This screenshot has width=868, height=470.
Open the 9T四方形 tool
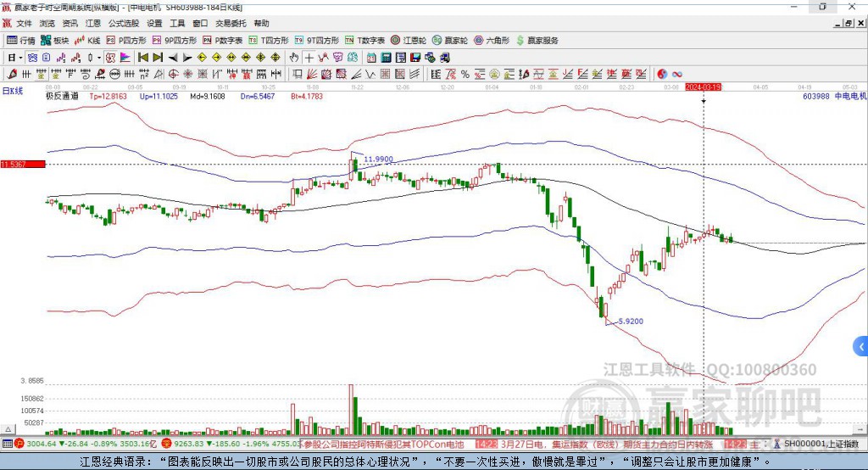point(316,41)
